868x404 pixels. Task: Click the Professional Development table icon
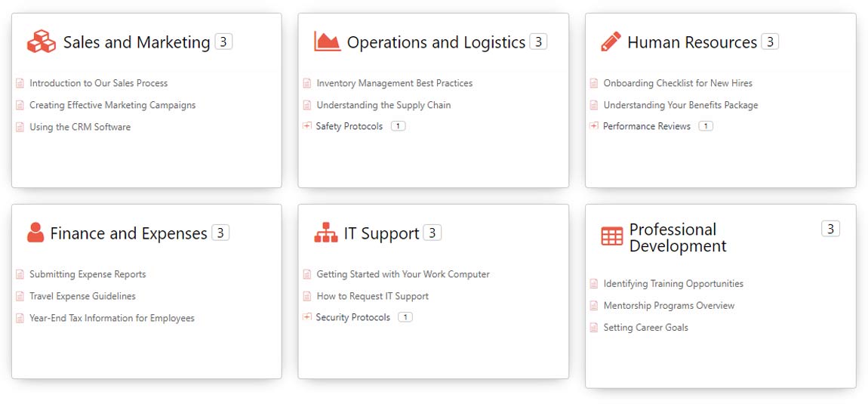pos(611,236)
